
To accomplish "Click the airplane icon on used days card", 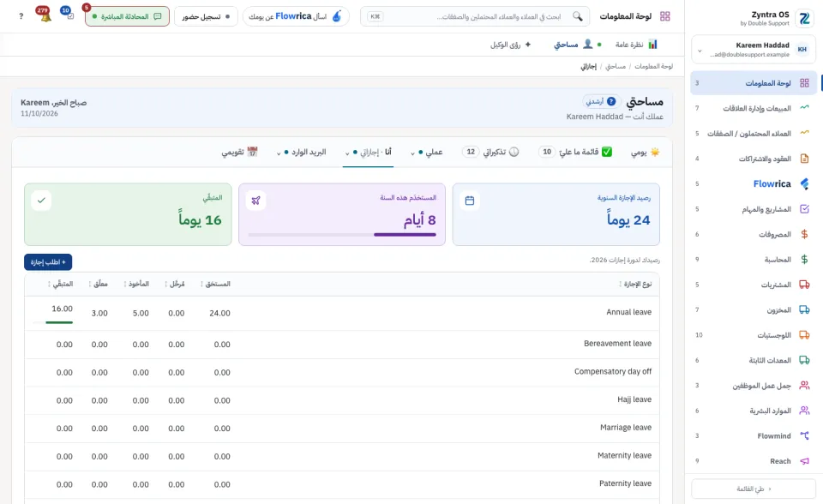I will 255,201.
